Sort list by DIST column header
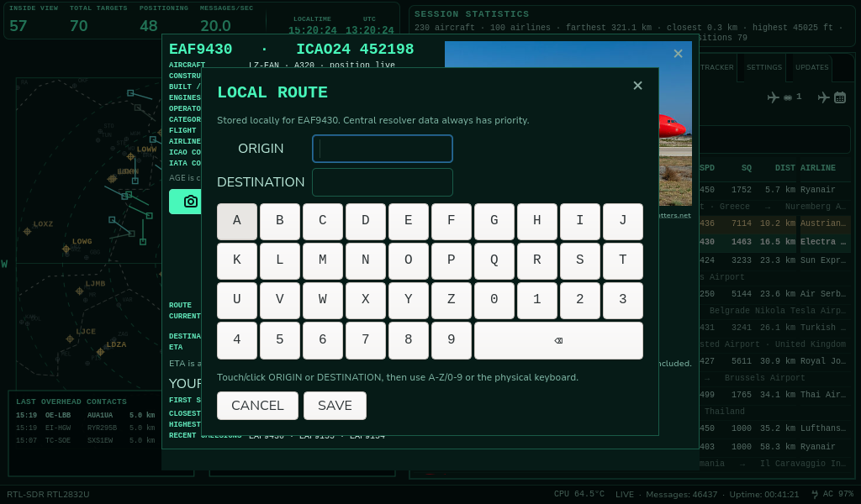 (x=784, y=168)
